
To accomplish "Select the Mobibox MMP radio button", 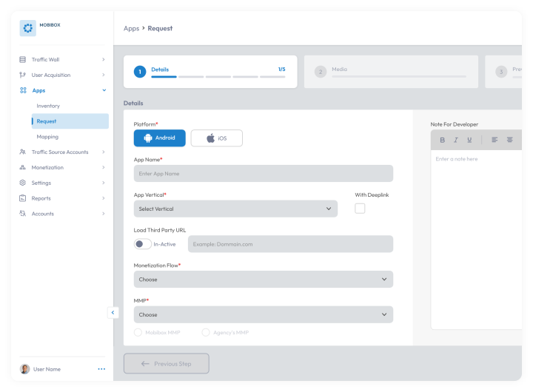I will [138, 332].
